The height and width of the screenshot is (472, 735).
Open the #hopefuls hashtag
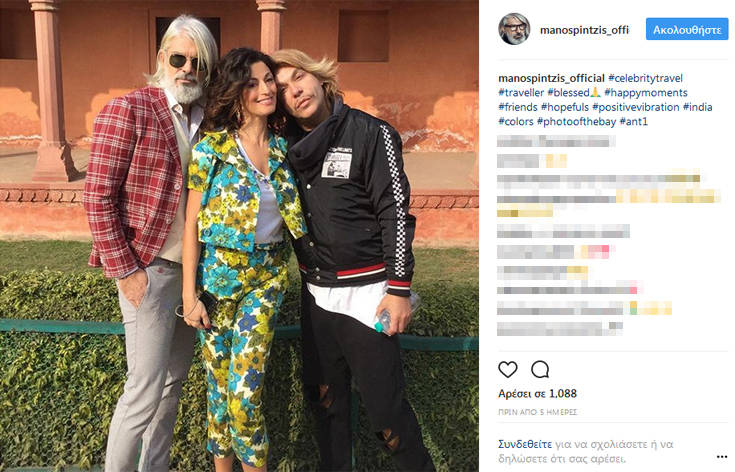click(x=565, y=107)
